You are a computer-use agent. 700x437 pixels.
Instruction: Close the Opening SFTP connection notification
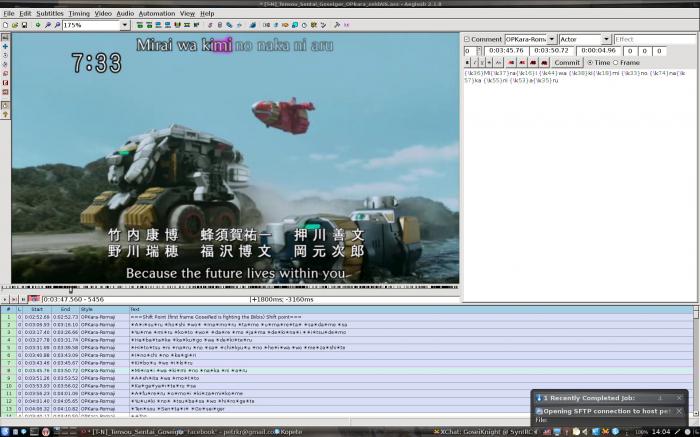[679, 411]
